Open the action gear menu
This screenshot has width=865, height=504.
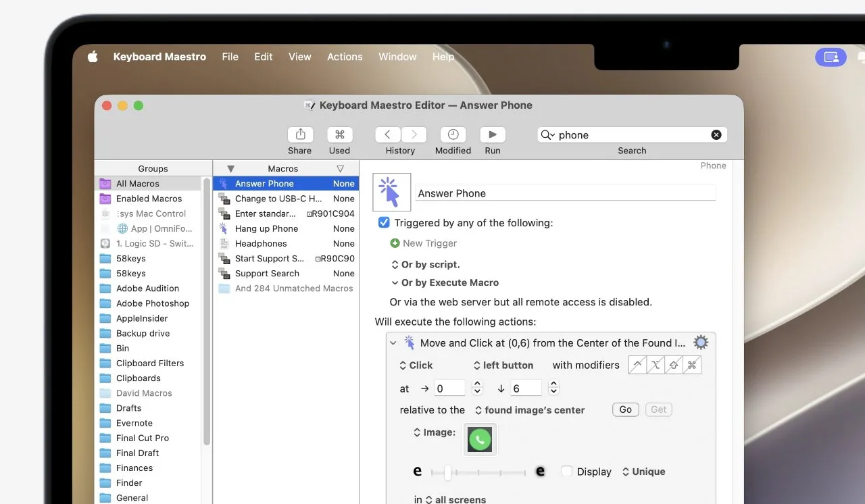click(701, 343)
